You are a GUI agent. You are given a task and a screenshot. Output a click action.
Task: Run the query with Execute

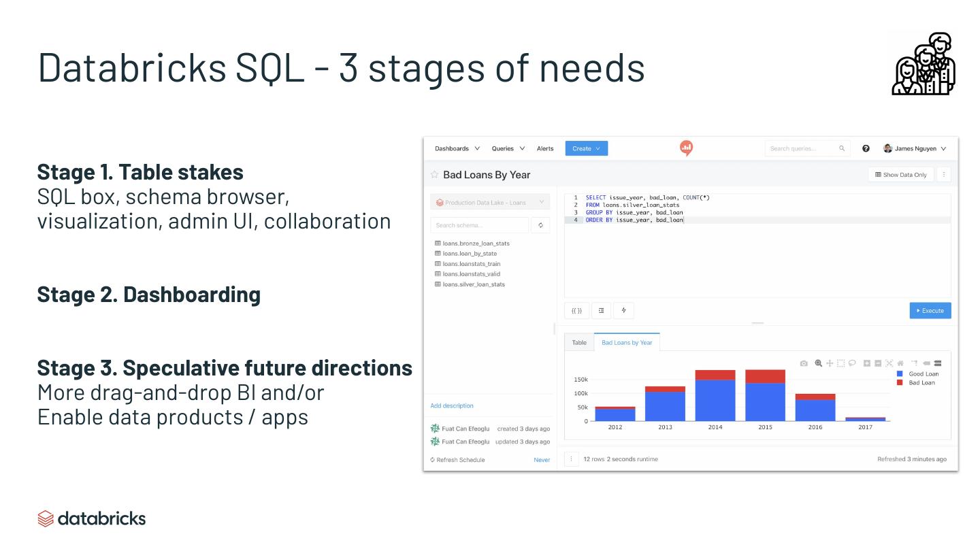pos(930,311)
